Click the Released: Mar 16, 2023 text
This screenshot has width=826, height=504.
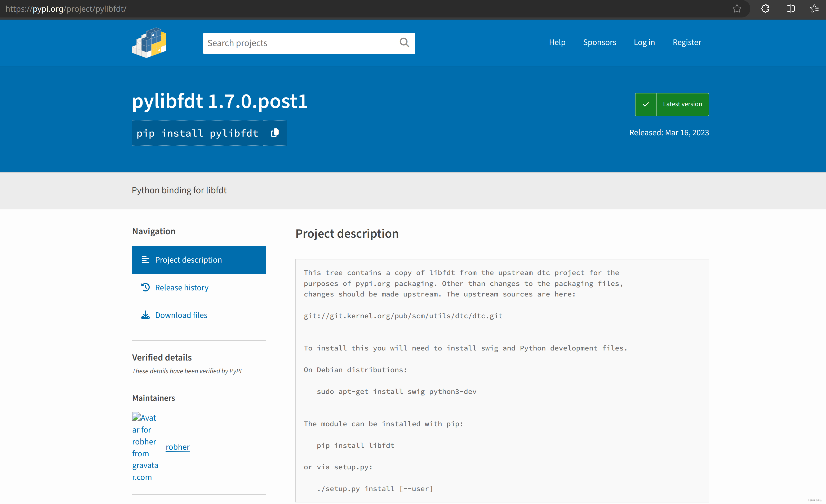point(669,133)
